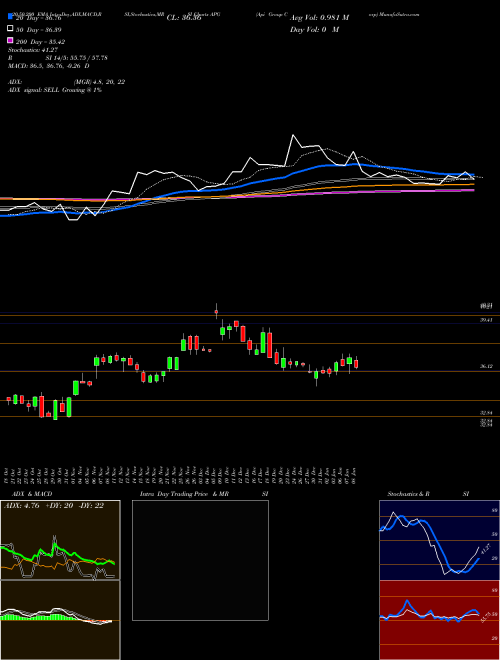The height and width of the screenshot is (660, 500).
Task: Click the highest candlestick with the red dot
Action: click(x=216, y=311)
